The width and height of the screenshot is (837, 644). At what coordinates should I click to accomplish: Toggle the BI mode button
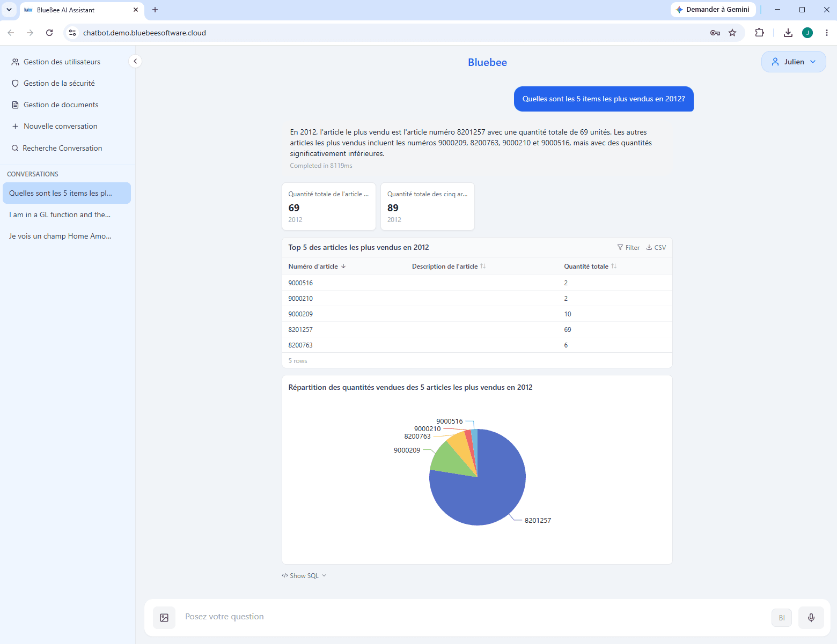click(x=782, y=618)
